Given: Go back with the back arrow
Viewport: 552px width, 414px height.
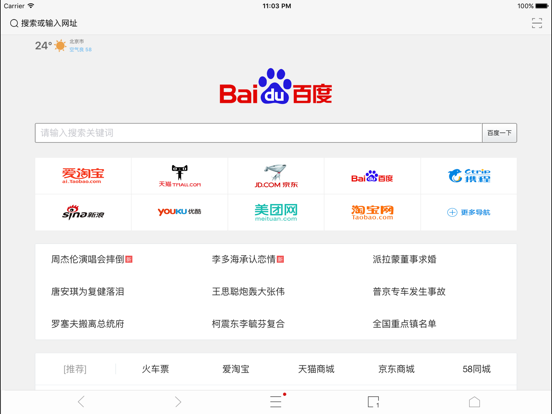Looking at the screenshot, I should [x=81, y=402].
